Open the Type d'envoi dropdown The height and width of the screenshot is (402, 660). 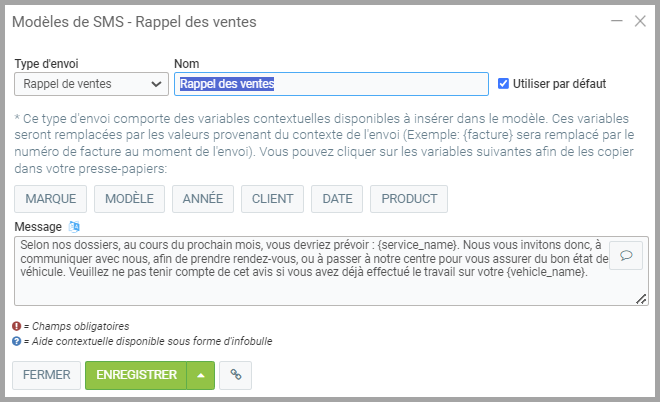(91, 84)
